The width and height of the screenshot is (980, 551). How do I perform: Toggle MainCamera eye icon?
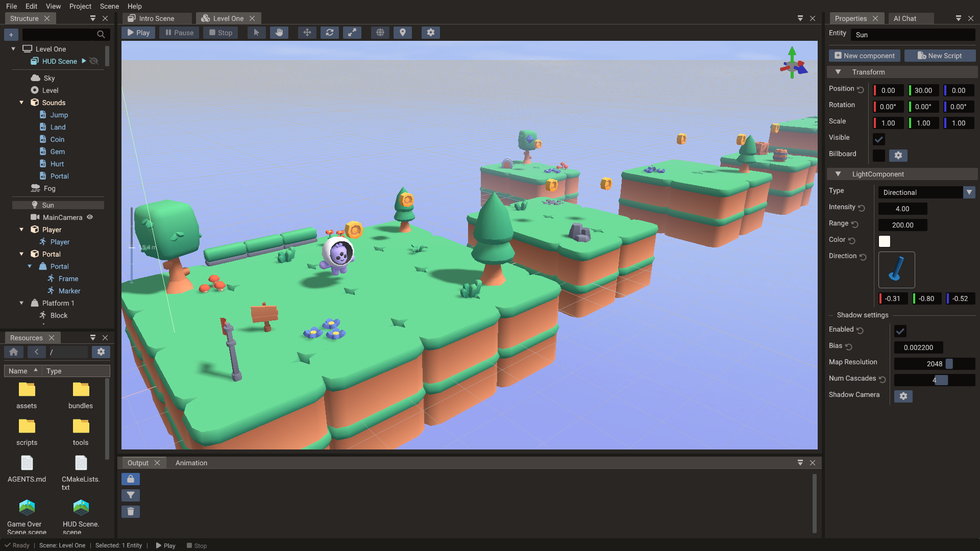tap(90, 217)
